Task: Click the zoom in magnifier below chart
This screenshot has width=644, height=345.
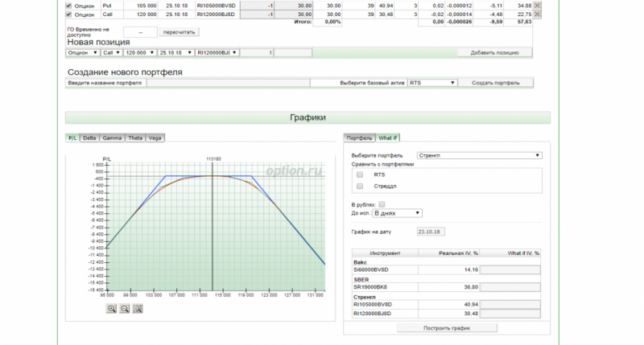Action: (x=111, y=309)
